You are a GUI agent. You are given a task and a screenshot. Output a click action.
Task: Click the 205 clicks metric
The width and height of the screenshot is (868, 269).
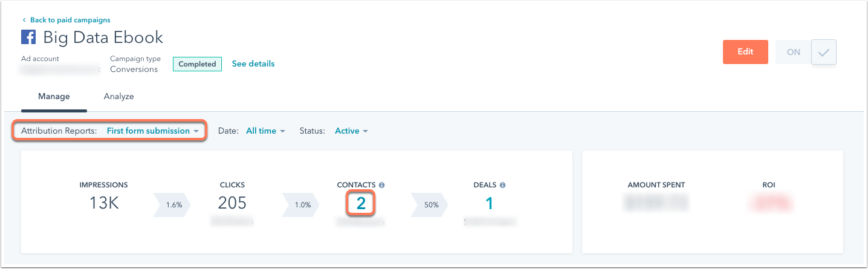[233, 204]
